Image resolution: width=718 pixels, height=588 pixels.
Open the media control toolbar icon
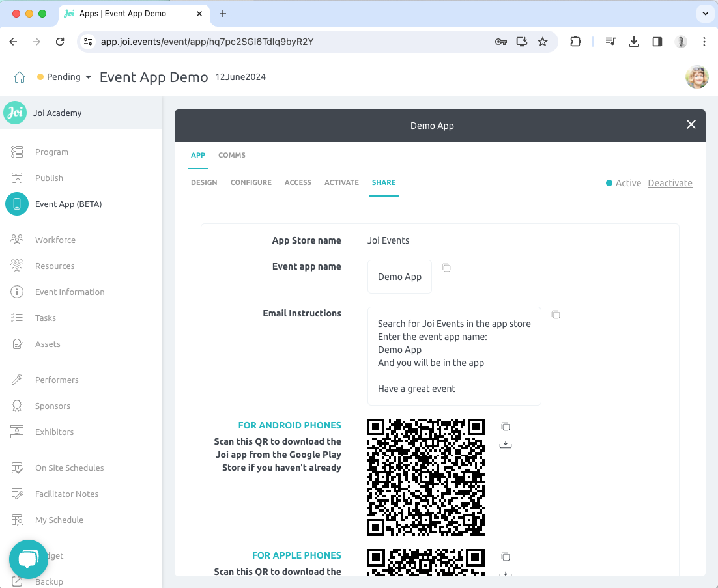tap(610, 42)
